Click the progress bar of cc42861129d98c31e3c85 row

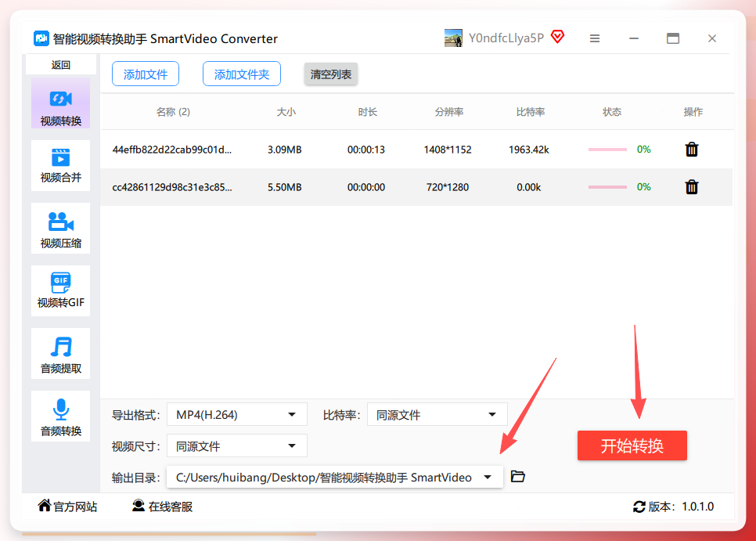[607, 187]
